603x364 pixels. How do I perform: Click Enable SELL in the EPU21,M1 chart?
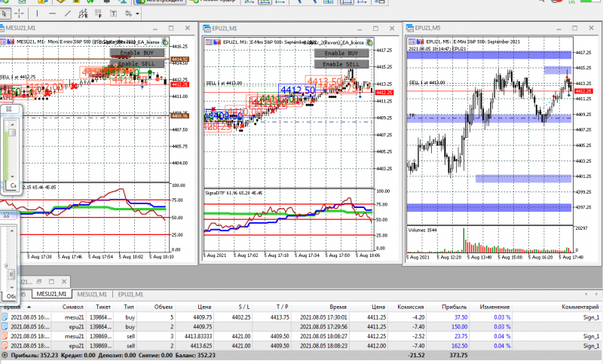pos(341,64)
